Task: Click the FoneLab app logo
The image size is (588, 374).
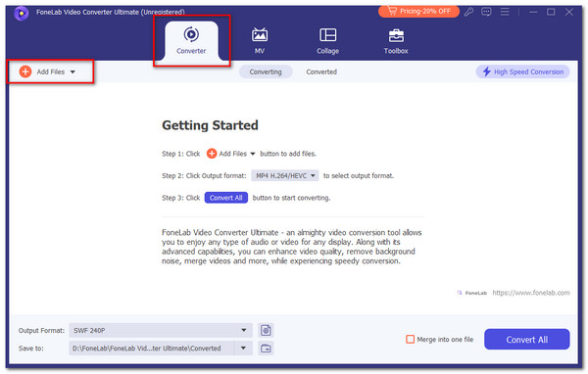Action: coord(21,14)
